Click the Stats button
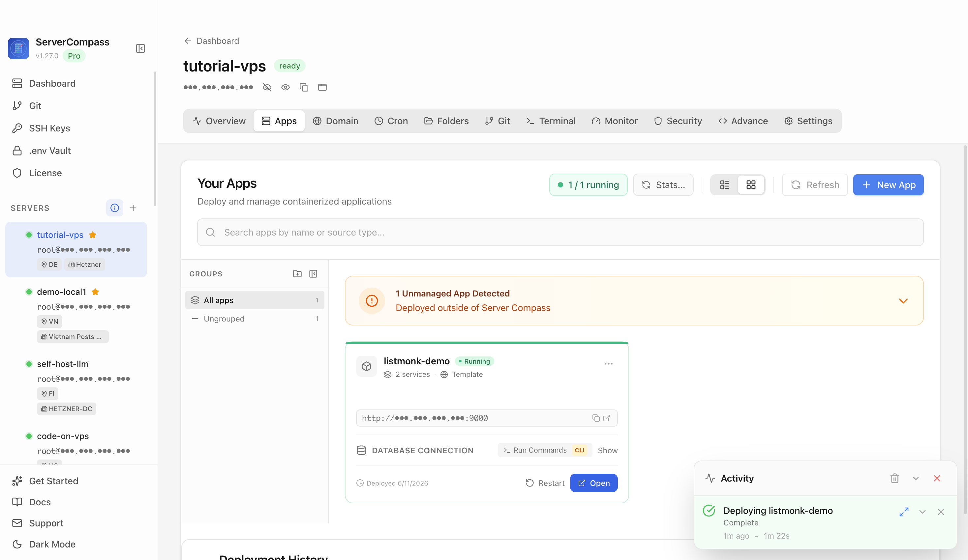The image size is (968, 560). (x=663, y=185)
